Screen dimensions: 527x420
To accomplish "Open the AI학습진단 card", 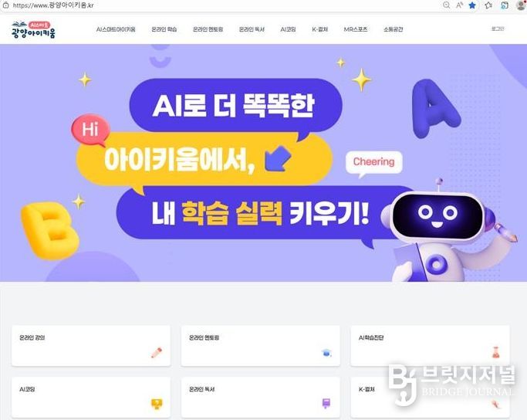I will click(430, 346).
